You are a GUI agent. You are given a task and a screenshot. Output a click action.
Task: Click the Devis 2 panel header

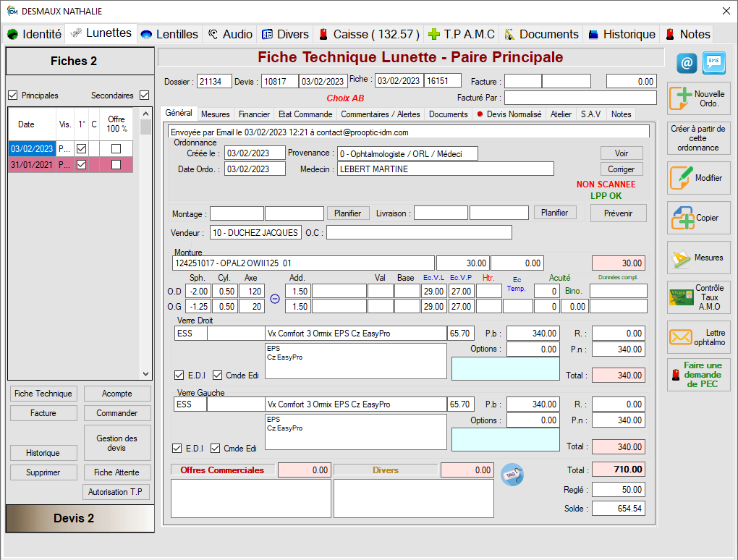point(80,519)
